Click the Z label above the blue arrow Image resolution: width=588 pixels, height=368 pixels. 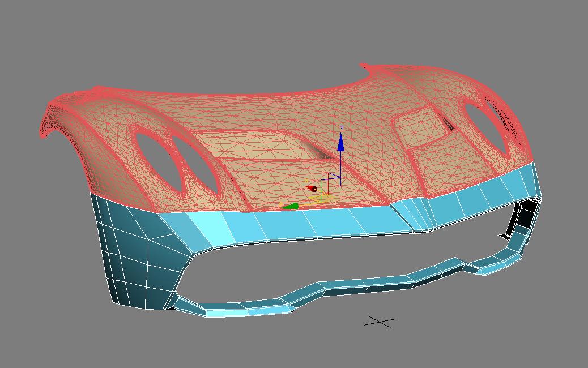click(x=342, y=128)
